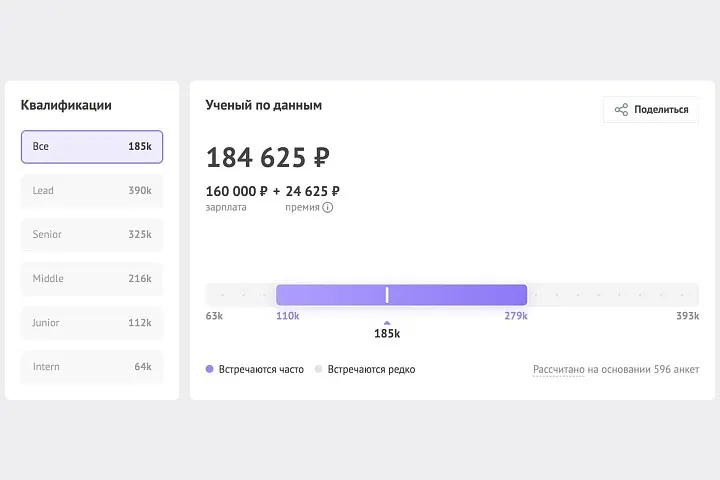Select the Lead qualification option

(92, 191)
